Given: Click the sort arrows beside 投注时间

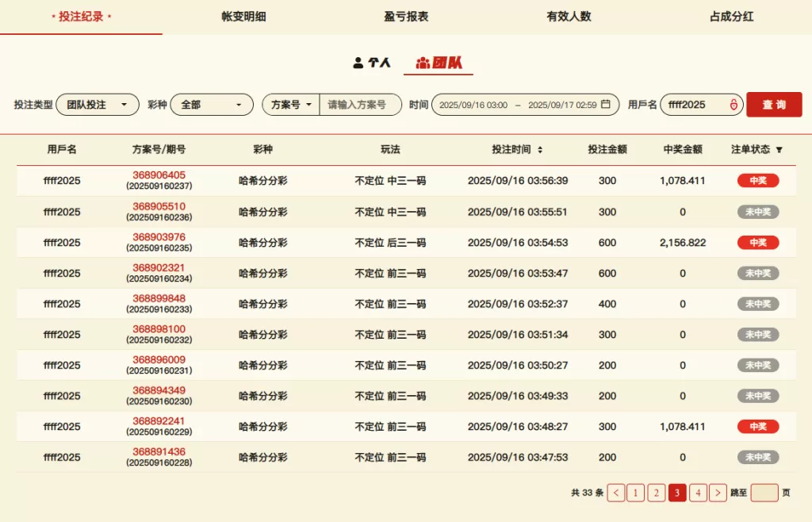Looking at the screenshot, I should click(x=540, y=149).
